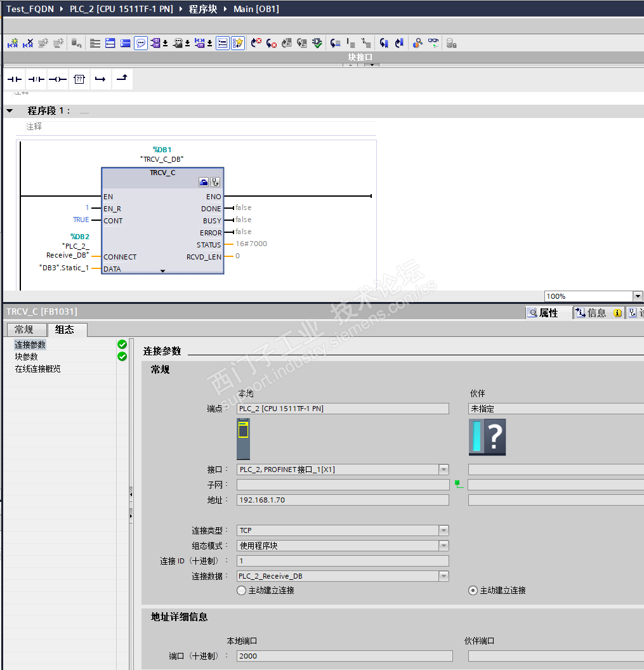
Task: Open TRCV_C block diagnostics stethoscope icon
Action: (x=215, y=183)
